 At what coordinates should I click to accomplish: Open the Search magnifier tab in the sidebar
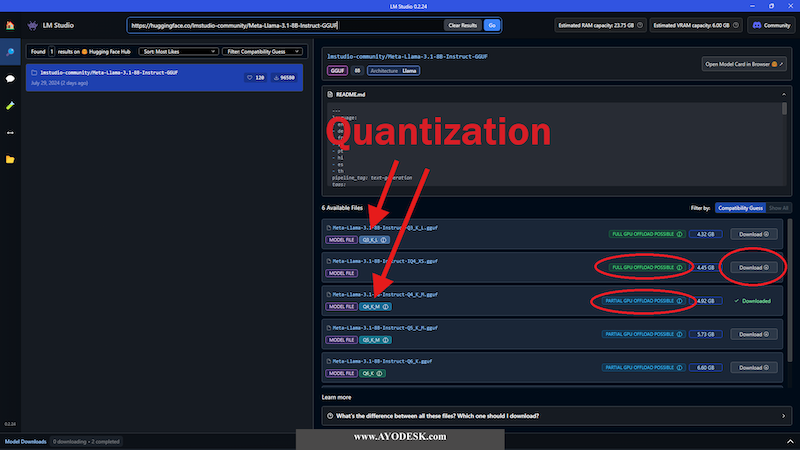tap(10, 52)
